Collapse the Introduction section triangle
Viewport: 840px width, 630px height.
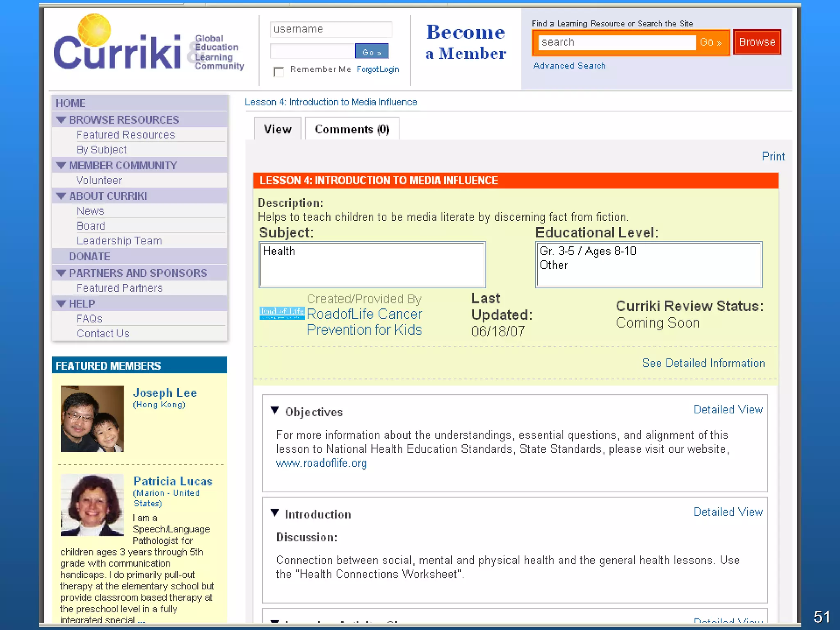[x=275, y=513]
